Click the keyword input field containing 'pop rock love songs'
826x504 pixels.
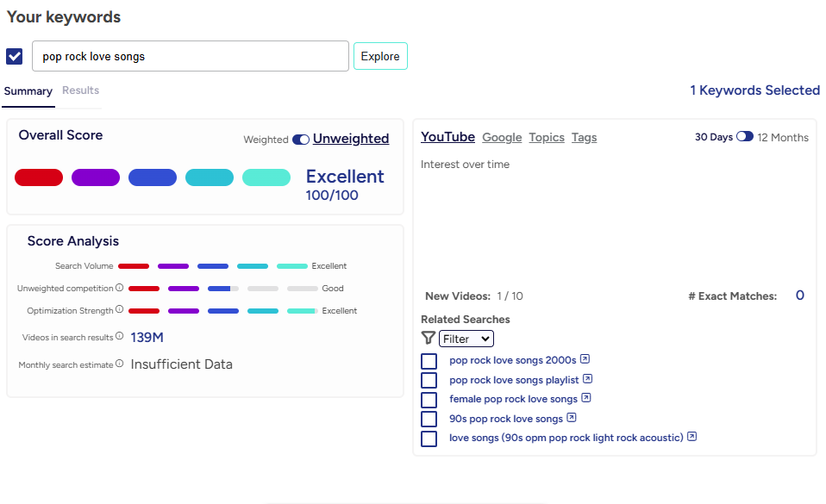(x=191, y=57)
